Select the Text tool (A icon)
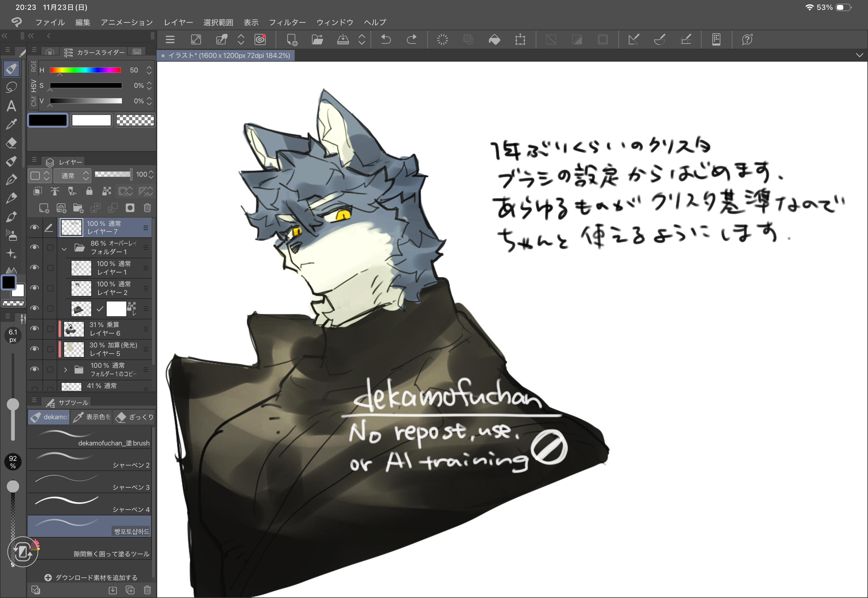 (11, 106)
